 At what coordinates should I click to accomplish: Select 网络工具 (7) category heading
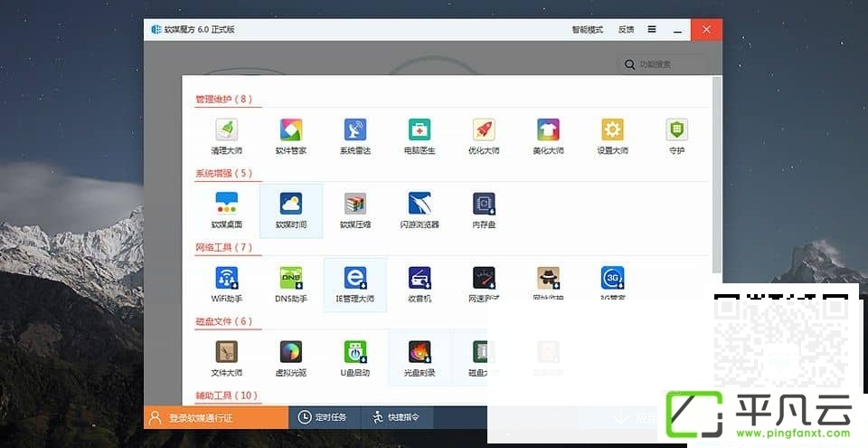223,247
